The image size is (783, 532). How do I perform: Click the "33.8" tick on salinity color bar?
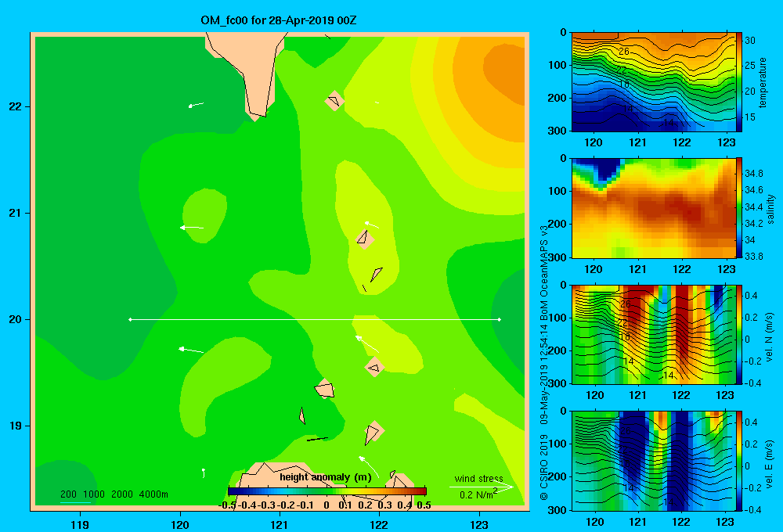[x=753, y=257]
